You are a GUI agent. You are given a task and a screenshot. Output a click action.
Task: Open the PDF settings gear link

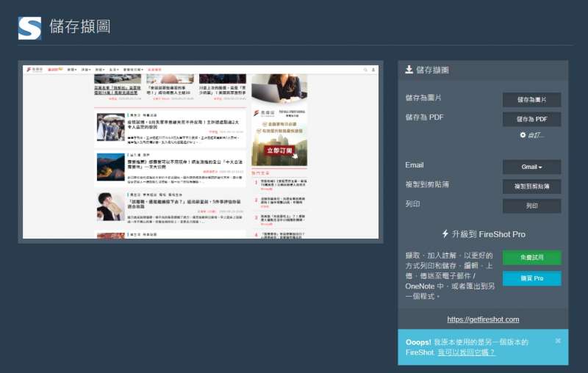tap(531, 135)
